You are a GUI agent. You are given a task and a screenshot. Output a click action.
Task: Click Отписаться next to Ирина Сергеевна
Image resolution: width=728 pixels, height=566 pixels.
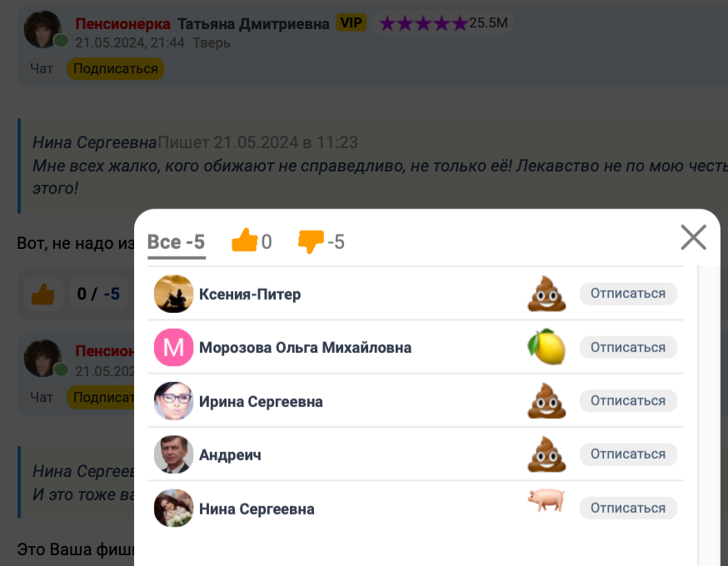[x=628, y=401]
